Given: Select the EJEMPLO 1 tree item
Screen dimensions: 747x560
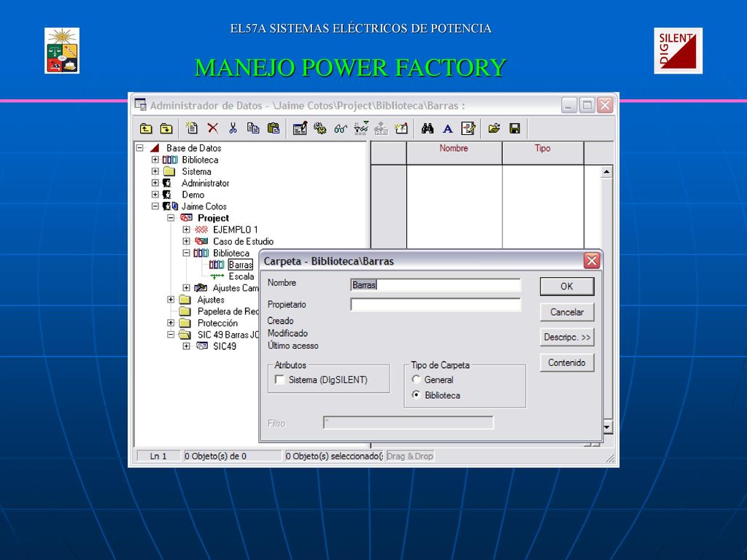Looking at the screenshot, I should (236, 230).
